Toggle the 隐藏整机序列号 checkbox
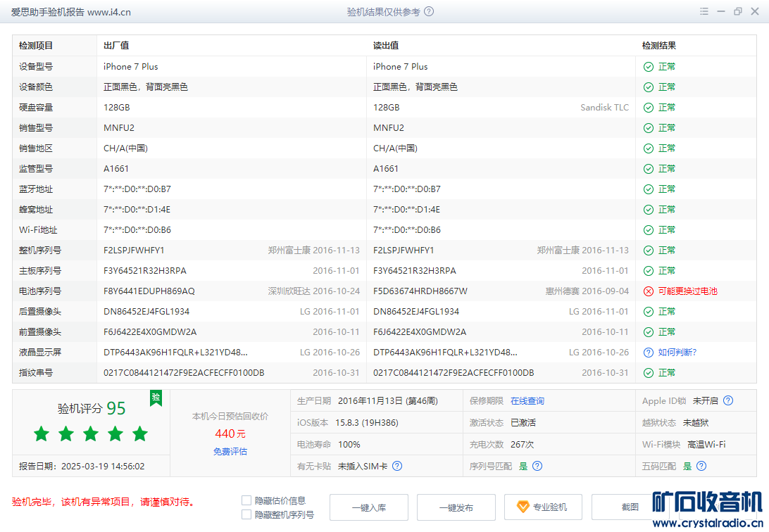The height and width of the screenshot is (532, 769). (x=246, y=514)
